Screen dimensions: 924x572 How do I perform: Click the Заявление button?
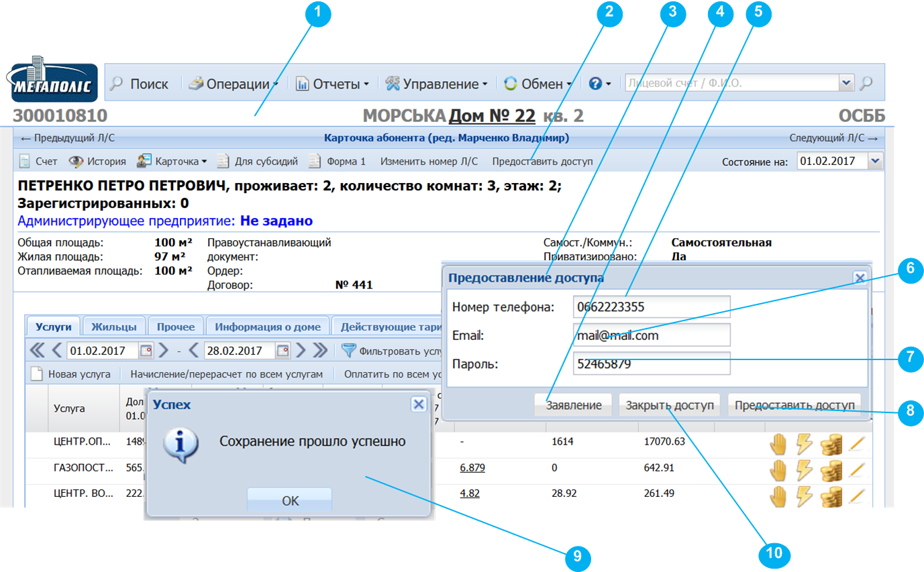(573, 405)
